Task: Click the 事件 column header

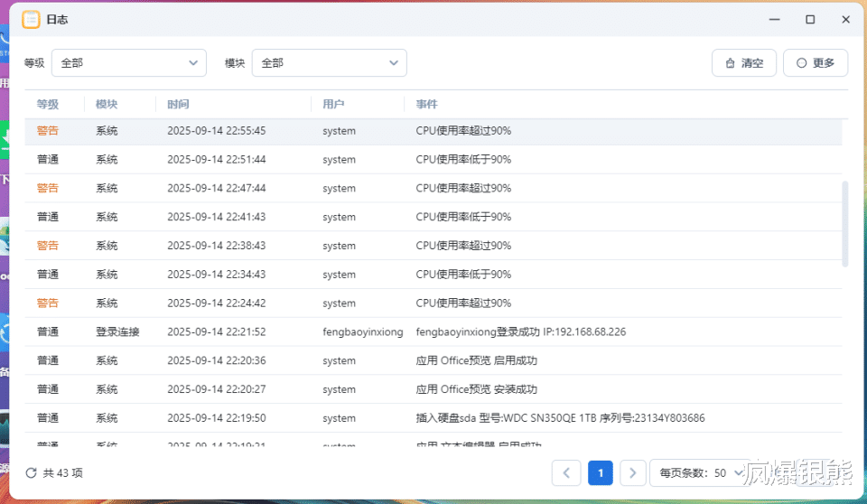Action: (x=427, y=104)
